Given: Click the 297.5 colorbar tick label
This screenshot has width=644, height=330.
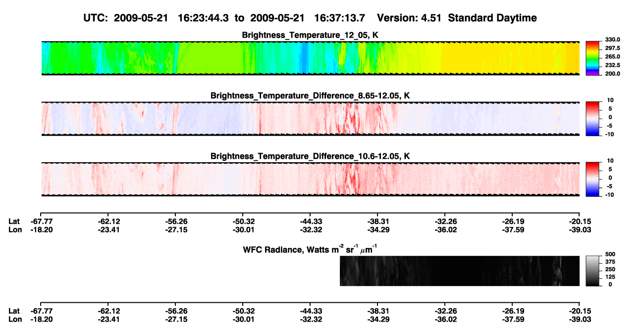Looking at the screenshot, I should 612,48.
